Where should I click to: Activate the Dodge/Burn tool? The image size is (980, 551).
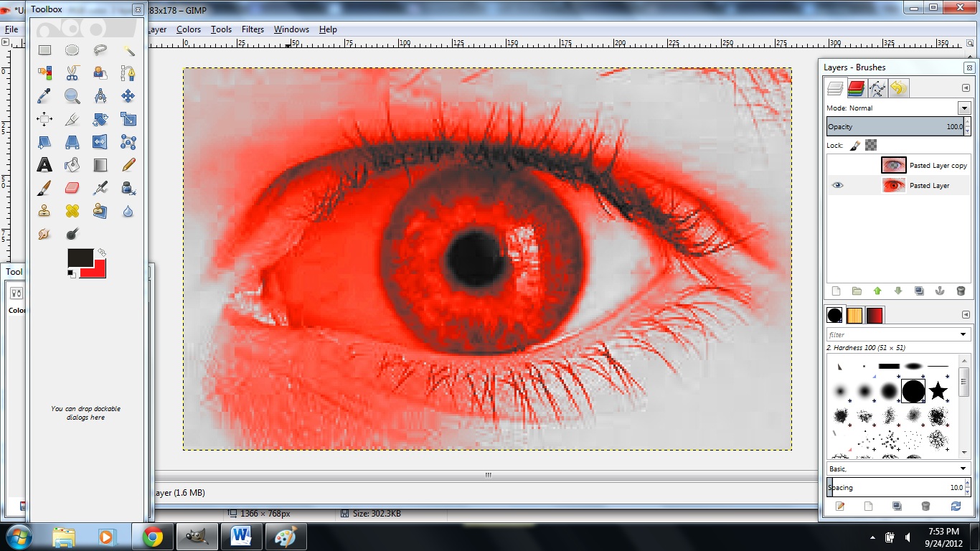(72, 234)
